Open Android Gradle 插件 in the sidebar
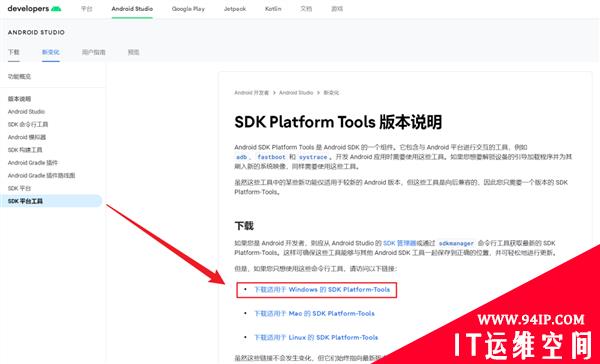The width and height of the screenshot is (600, 364). click(x=33, y=163)
